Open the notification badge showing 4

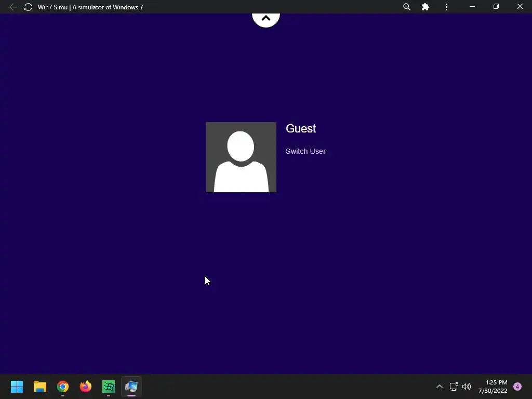coord(517,387)
